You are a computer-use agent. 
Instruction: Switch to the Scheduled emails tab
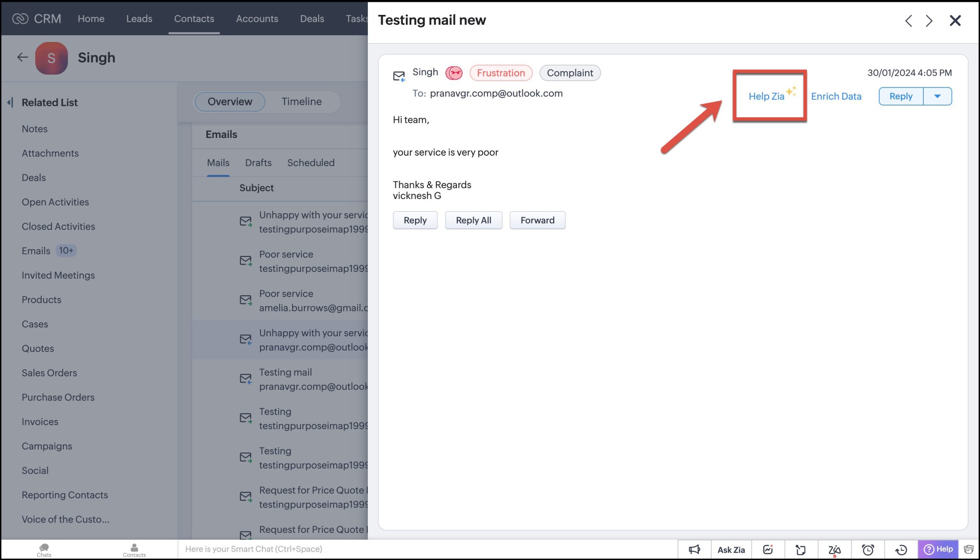(310, 163)
